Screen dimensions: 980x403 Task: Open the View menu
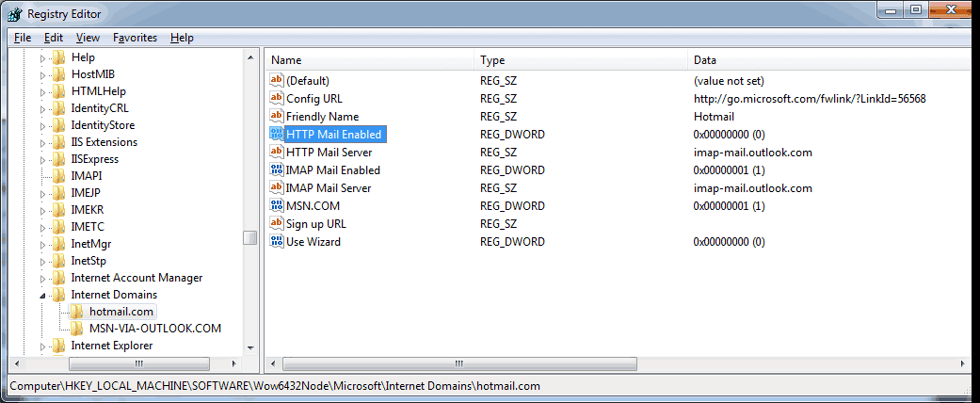pos(88,38)
